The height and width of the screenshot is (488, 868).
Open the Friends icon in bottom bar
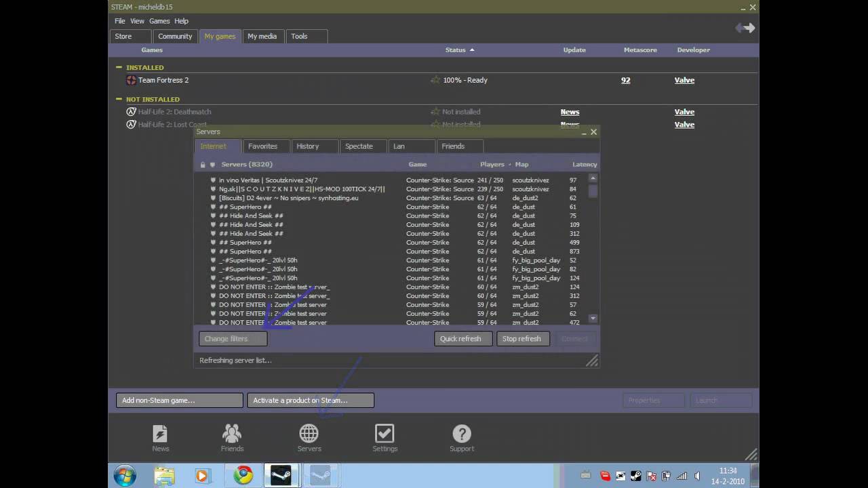coord(232,434)
